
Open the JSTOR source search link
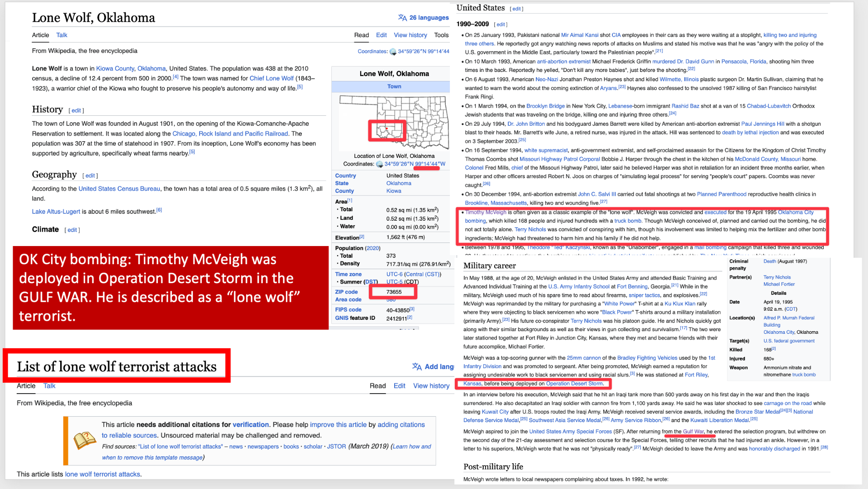coord(336,446)
